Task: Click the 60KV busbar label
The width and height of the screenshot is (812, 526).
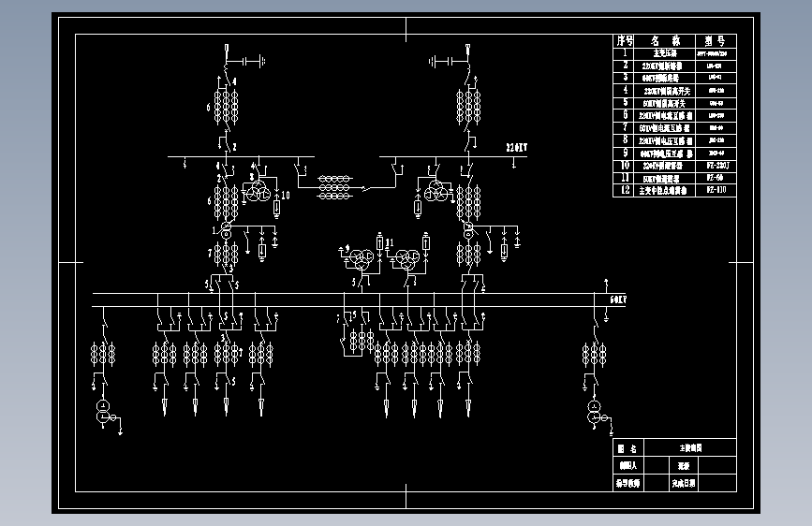Action: [618, 300]
